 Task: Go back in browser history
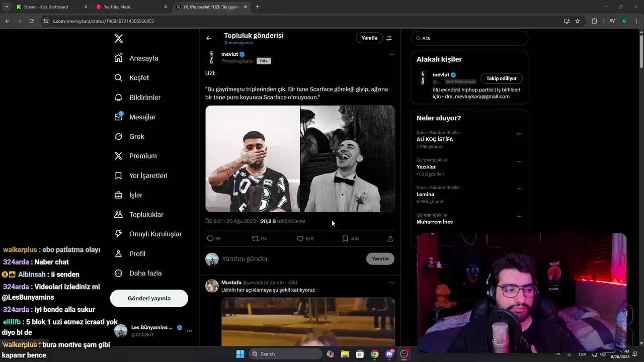coord(7,21)
